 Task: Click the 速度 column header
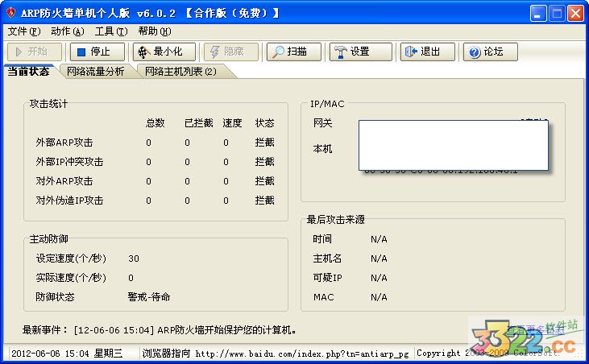[x=232, y=123]
